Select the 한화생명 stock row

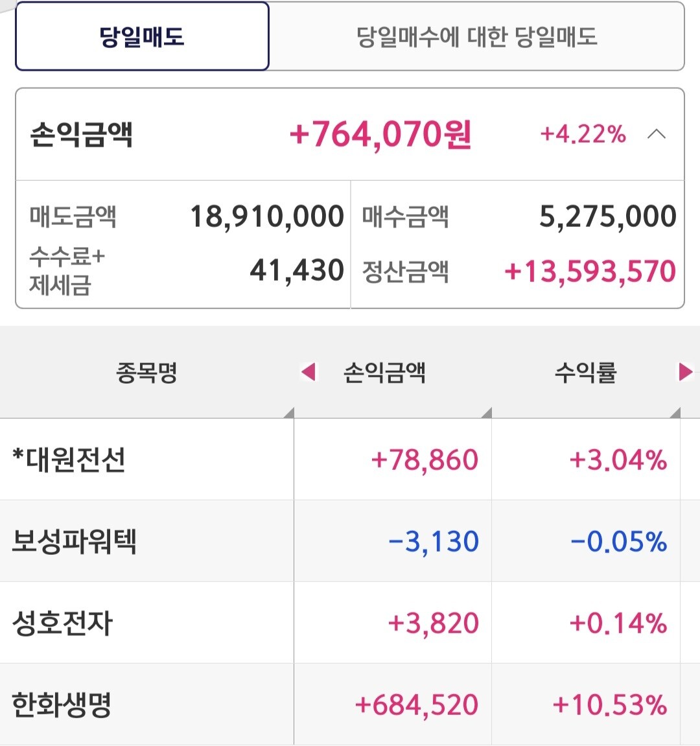[x=62, y=705]
